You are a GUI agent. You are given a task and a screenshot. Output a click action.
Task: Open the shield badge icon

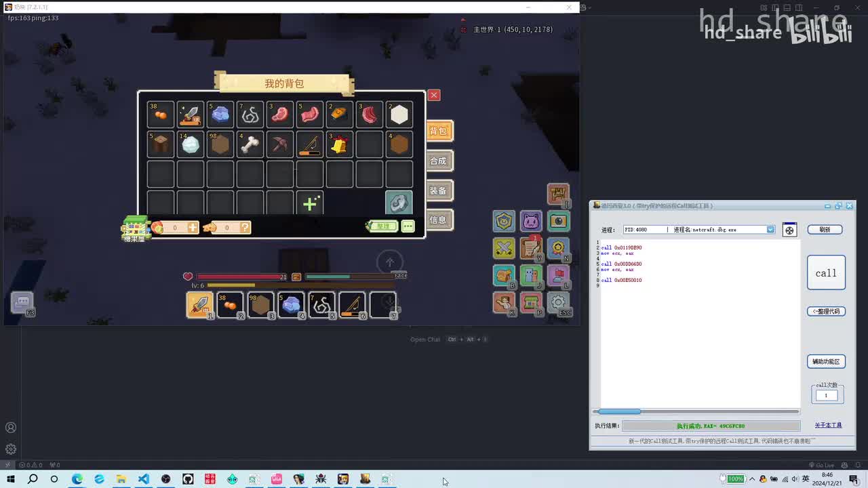click(504, 221)
